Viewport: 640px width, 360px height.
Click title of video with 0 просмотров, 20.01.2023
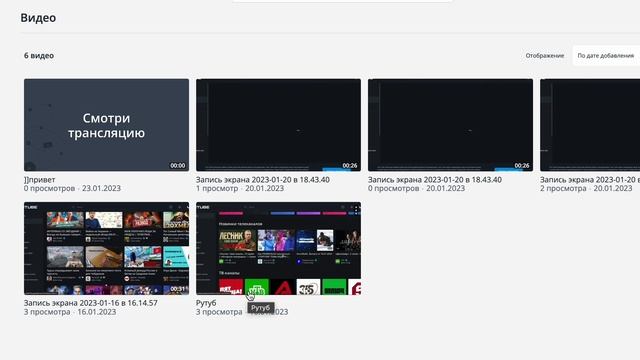[435, 180]
